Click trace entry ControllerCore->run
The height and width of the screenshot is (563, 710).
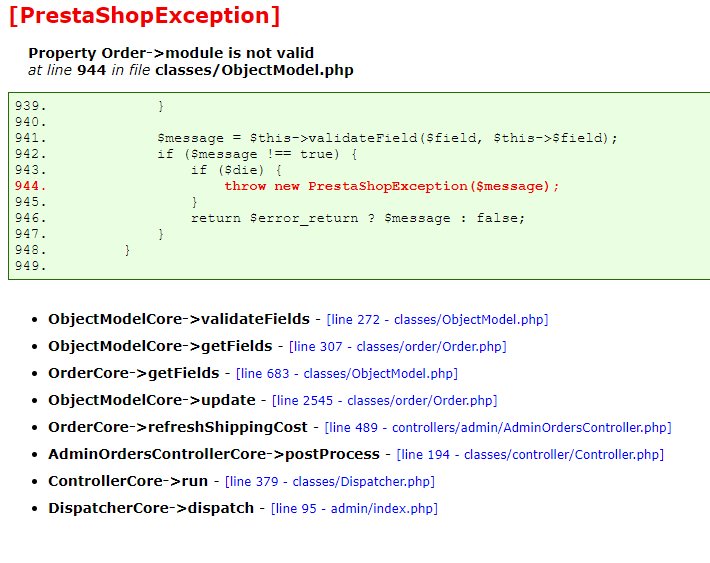pyautogui.click(x=128, y=481)
